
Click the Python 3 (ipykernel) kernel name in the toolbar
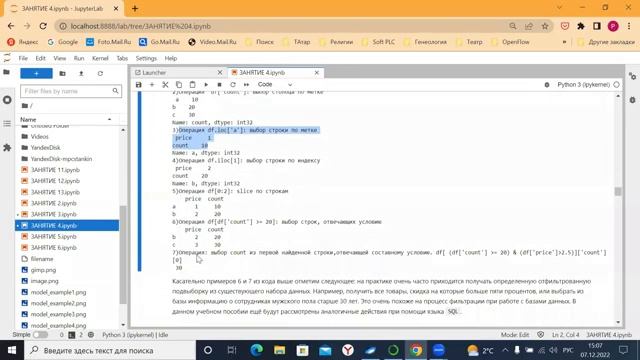[x=583, y=84]
